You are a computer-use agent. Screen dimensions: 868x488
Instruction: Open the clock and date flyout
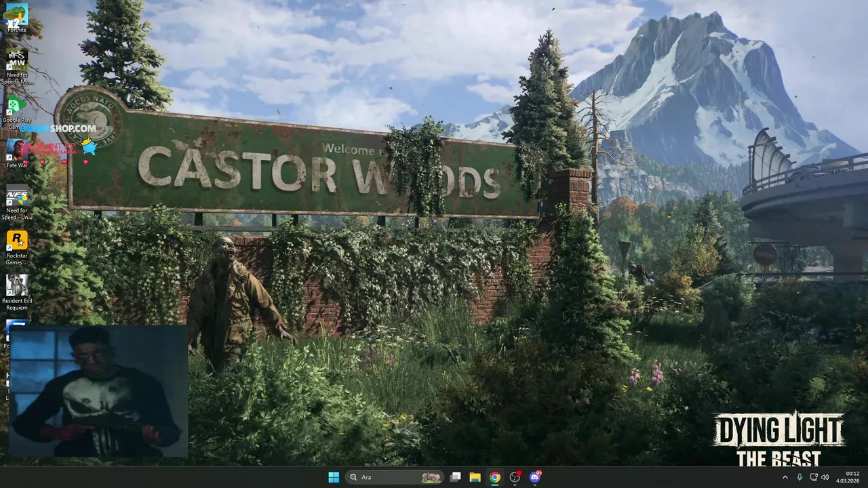[848, 477]
